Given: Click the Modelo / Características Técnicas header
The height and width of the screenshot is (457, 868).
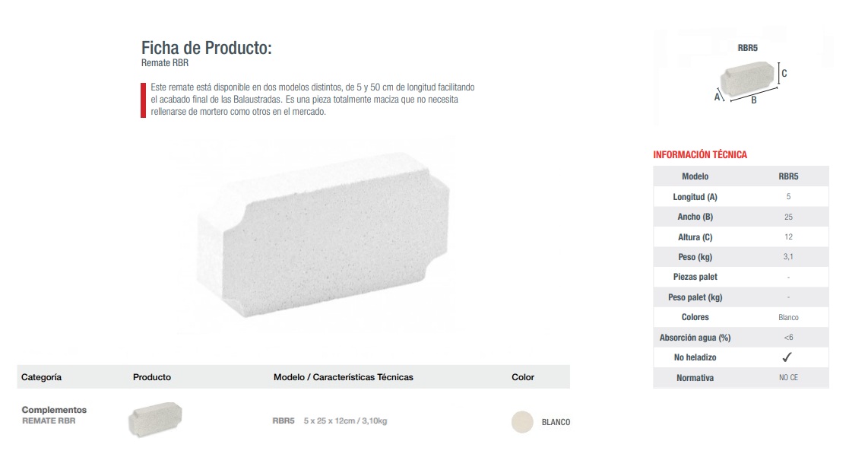Looking at the screenshot, I should coord(344,377).
